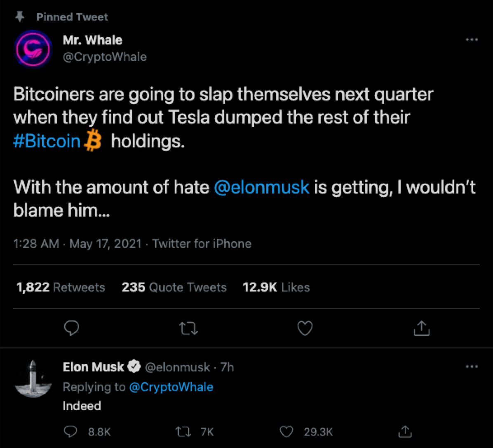This screenshot has height=448, width=493.
Task: Like Mr. Whale's pinned tweet via the heart icon
Action: 305,328
